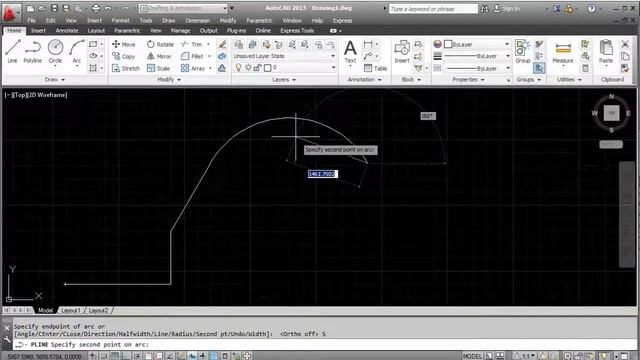Click the Erase tool in Modify panel
Viewport: 640px width, 360px height.
tap(222, 44)
